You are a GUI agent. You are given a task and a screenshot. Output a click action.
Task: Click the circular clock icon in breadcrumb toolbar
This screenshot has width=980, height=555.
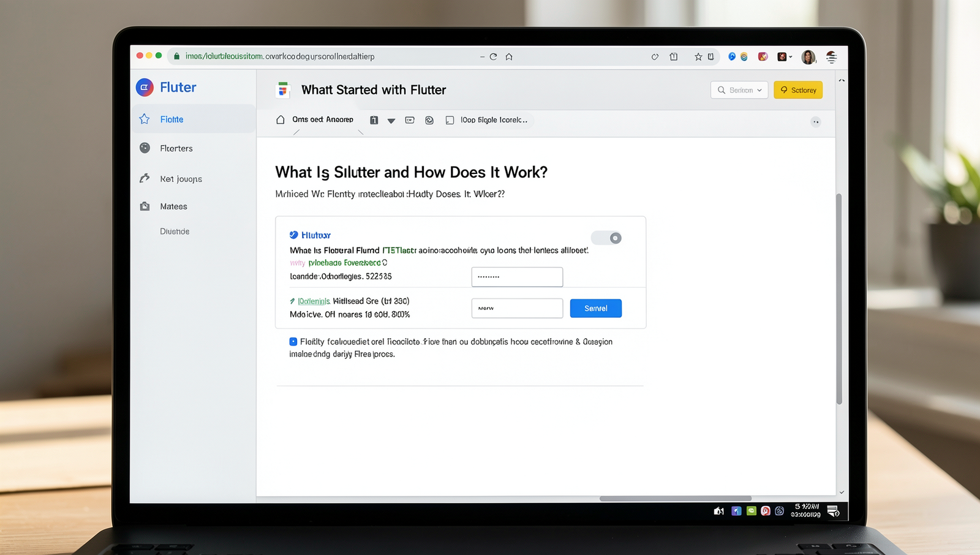click(429, 120)
